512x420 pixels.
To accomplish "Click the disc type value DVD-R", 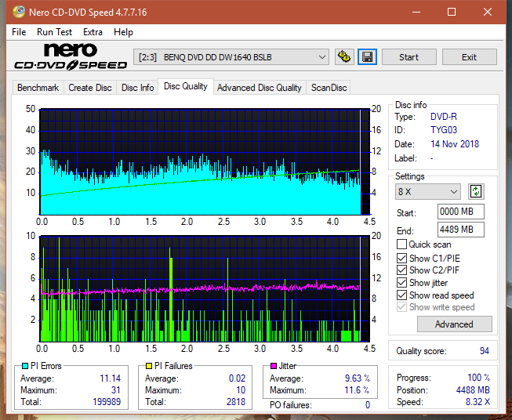I will click(444, 117).
